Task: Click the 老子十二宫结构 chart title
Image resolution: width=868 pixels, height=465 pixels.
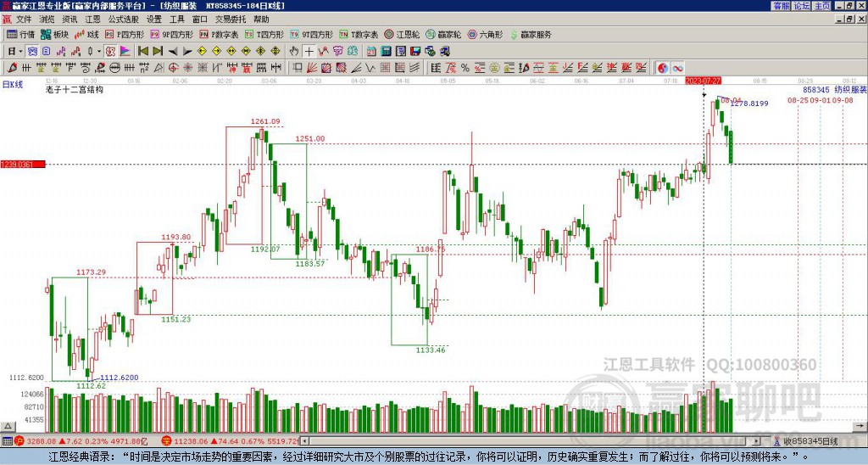Action: [x=75, y=90]
